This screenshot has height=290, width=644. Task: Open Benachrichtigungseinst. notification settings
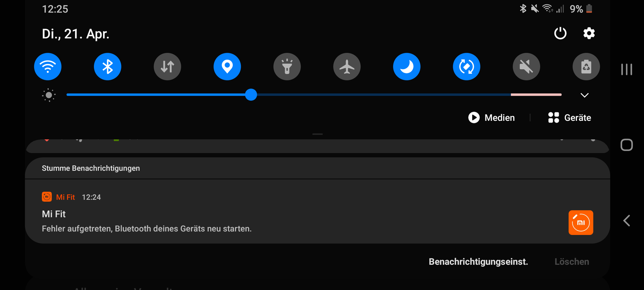click(x=478, y=261)
